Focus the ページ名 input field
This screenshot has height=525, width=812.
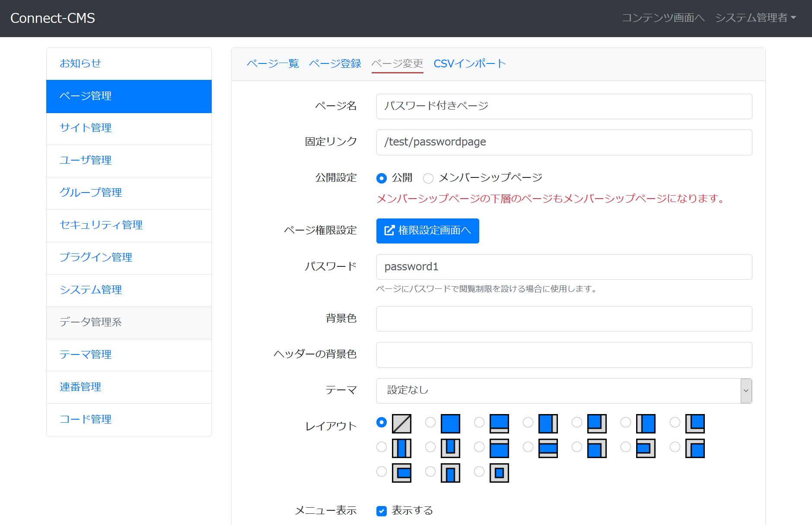click(564, 106)
